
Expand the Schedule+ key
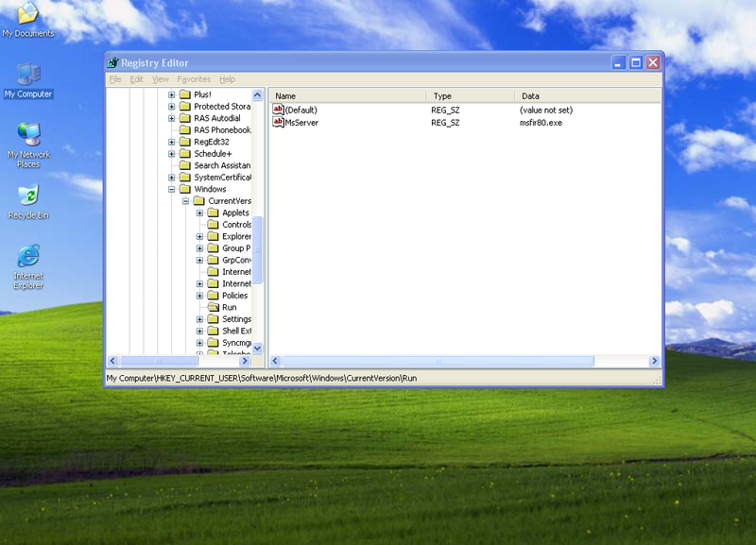click(x=172, y=154)
